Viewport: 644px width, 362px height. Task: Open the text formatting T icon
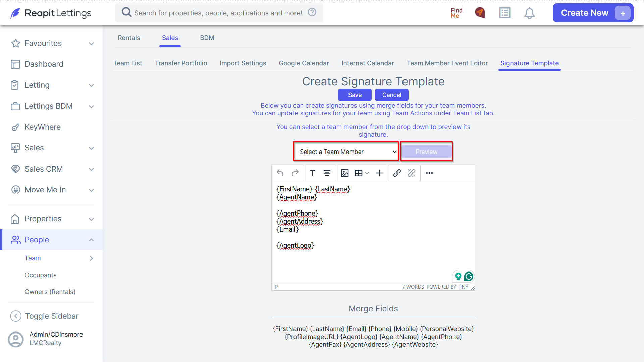click(x=312, y=173)
